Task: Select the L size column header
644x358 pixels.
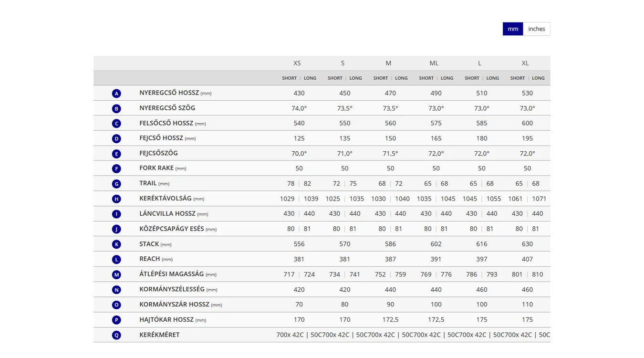Action: point(479,63)
